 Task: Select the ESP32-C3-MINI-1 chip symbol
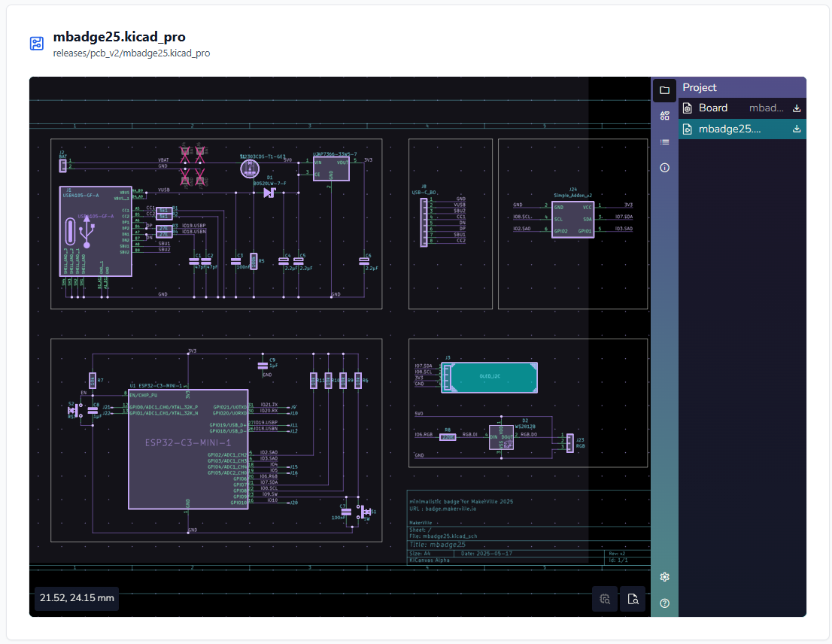point(187,449)
